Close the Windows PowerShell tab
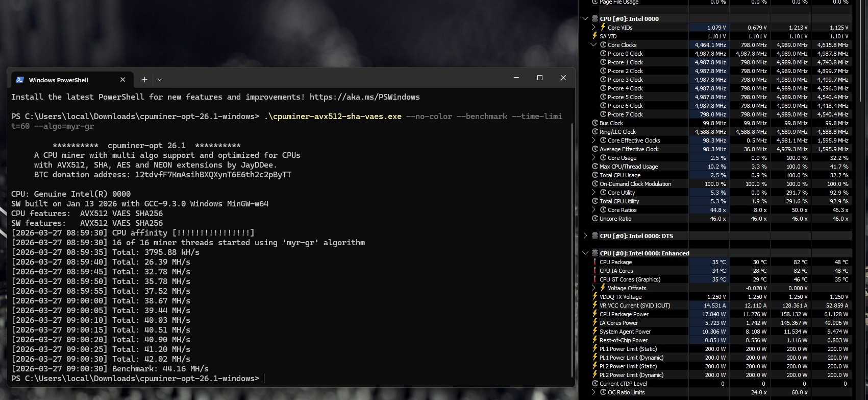The height and width of the screenshot is (400, 868). coord(122,80)
